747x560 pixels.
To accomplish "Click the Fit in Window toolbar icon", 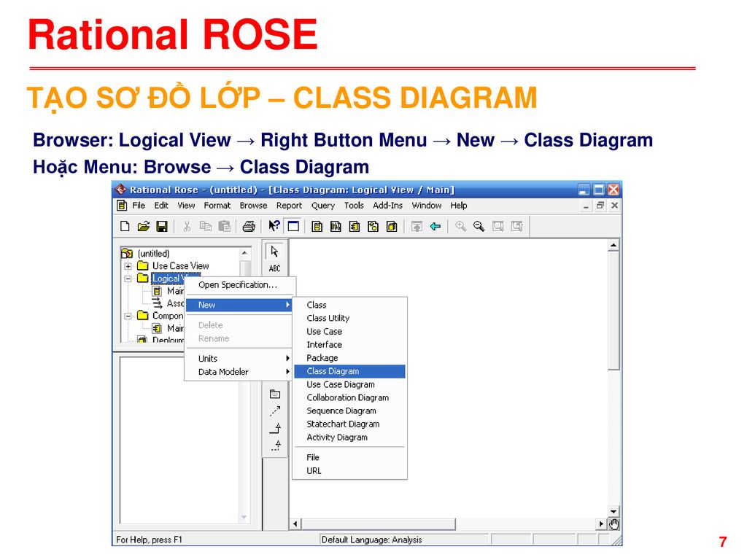I will coord(498,227).
